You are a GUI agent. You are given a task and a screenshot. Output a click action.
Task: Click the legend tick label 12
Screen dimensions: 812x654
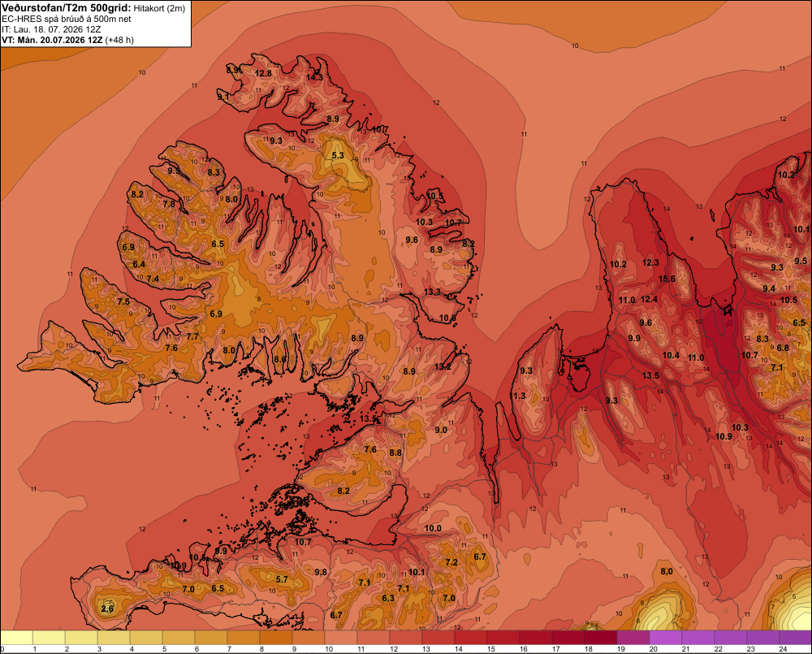[x=393, y=649]
